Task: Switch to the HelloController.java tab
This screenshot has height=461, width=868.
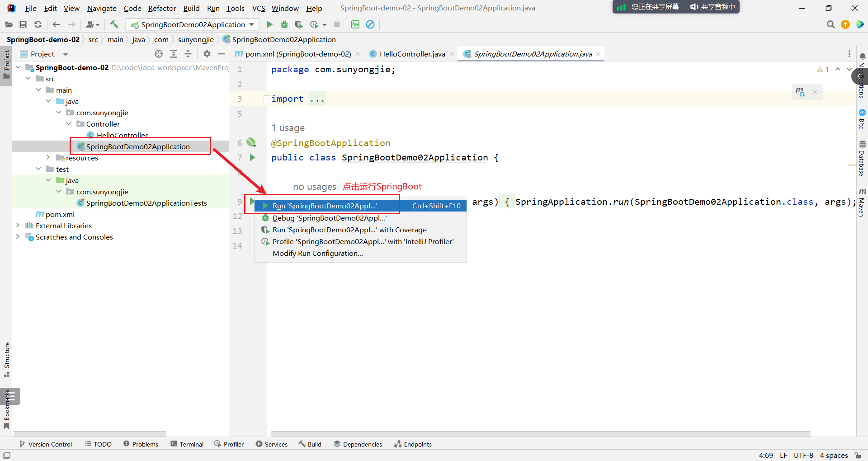Action: pyautogui.click(x=412, y=54)
